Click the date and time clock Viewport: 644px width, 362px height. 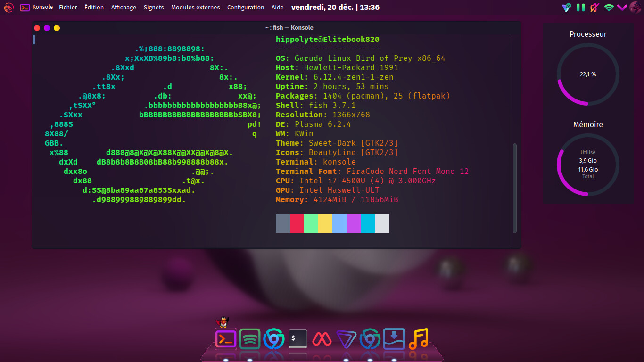tap(335, 8)
